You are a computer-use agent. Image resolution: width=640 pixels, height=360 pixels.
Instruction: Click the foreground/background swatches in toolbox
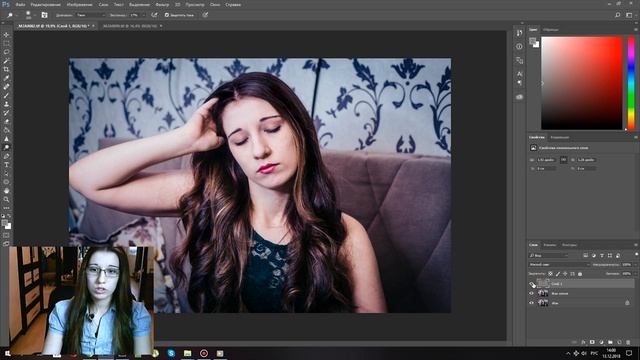[x=6, y=224]
